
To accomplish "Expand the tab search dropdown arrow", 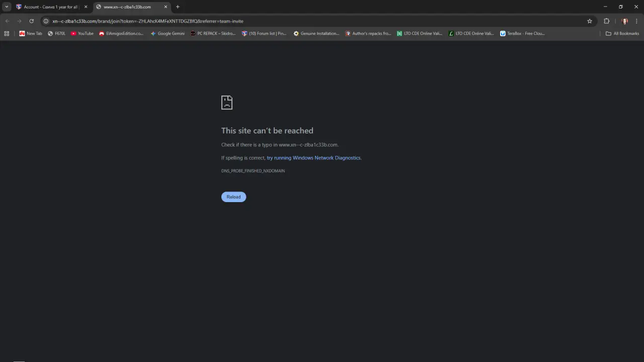I will click(x=7, y=7).
